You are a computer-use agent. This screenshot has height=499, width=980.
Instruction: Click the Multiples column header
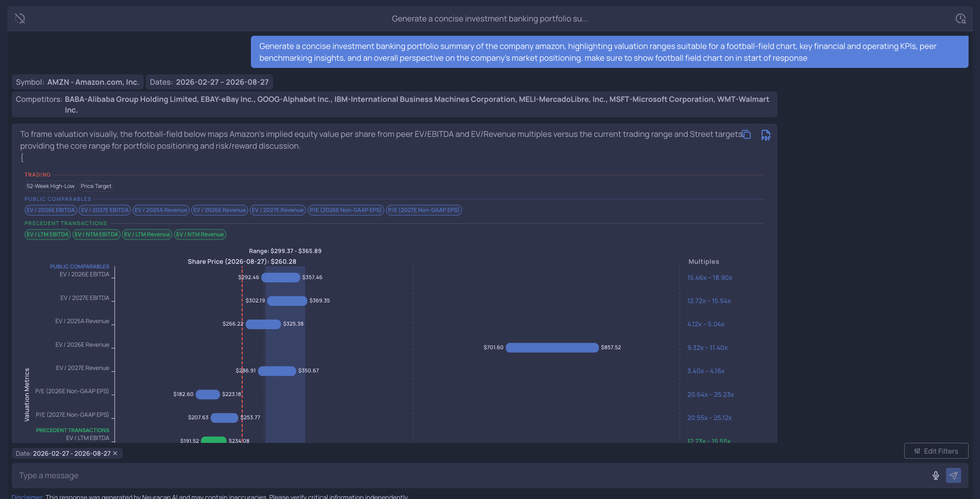(x=704, y=262)
